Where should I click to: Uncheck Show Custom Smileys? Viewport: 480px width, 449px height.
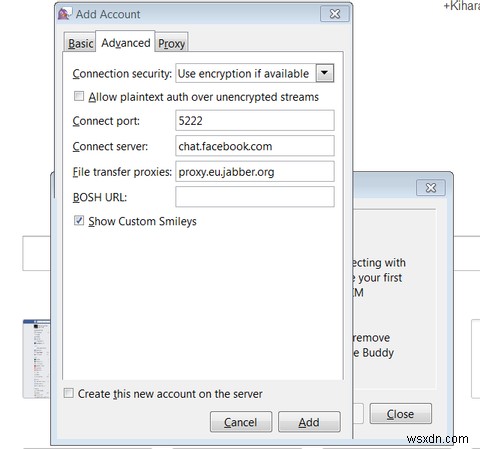pyautogui.click(x=79, y=221)
